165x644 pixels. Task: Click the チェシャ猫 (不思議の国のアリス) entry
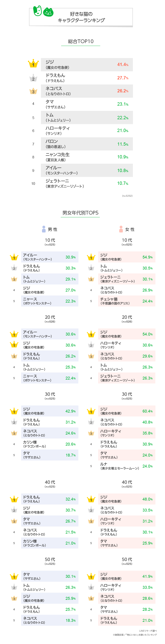(115, 301)
